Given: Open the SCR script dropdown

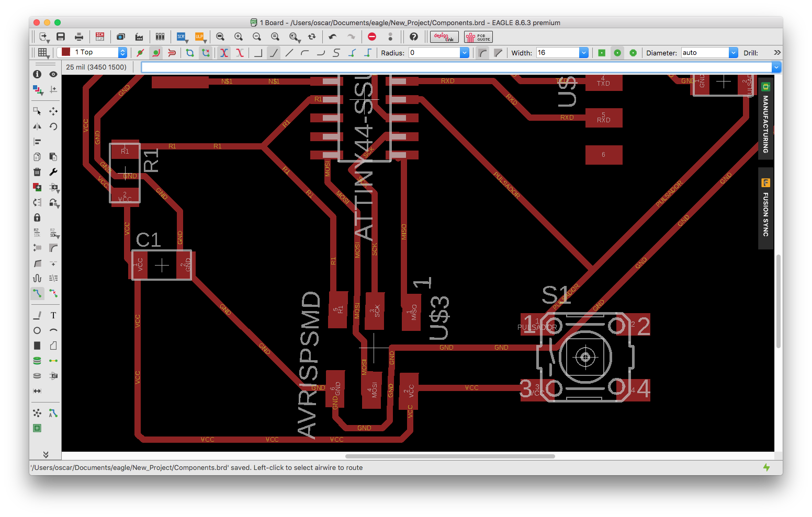Looking at the screenshot, I should (x=182, y=37).
